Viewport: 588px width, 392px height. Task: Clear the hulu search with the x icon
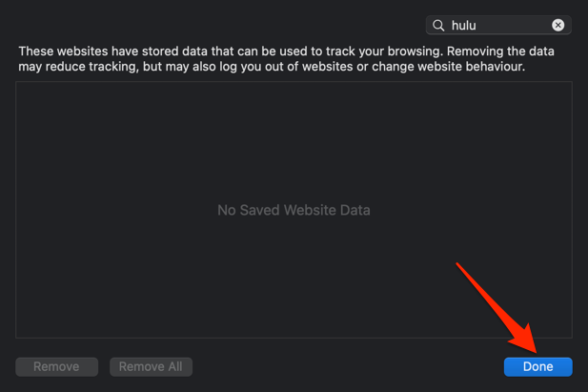(x=558, y=26)
